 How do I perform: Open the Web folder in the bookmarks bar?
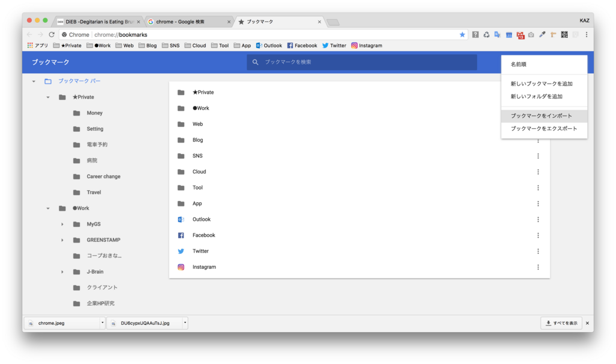click(x=125, y=46)
